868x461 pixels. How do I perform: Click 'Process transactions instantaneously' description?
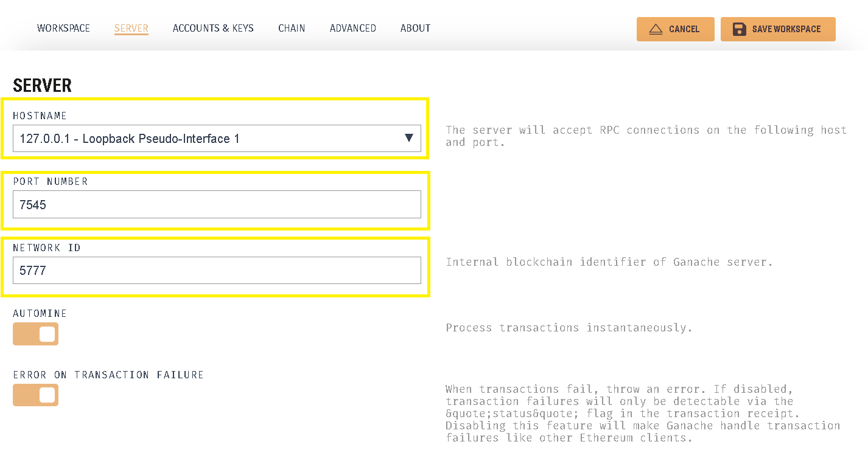[569, 328]
